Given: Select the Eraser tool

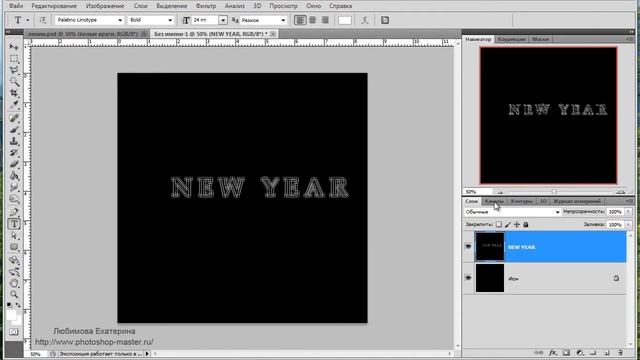Looking at the screenshot, I should (x=14, y=164).
